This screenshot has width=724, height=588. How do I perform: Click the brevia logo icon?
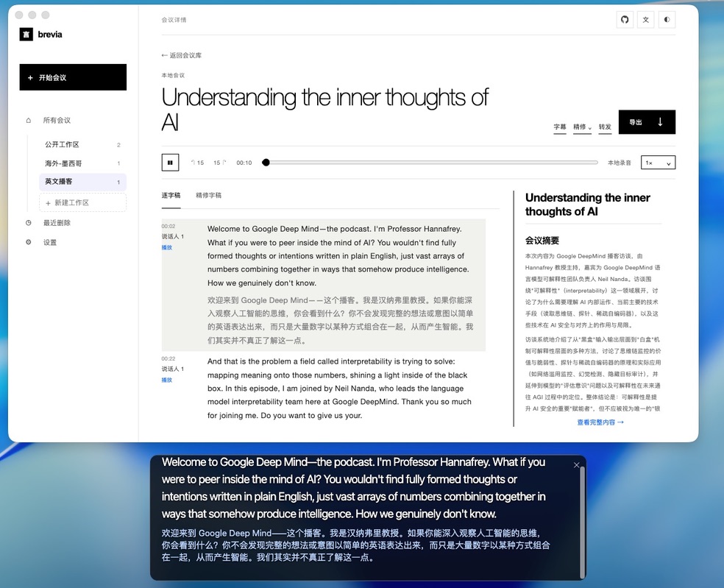26,34
